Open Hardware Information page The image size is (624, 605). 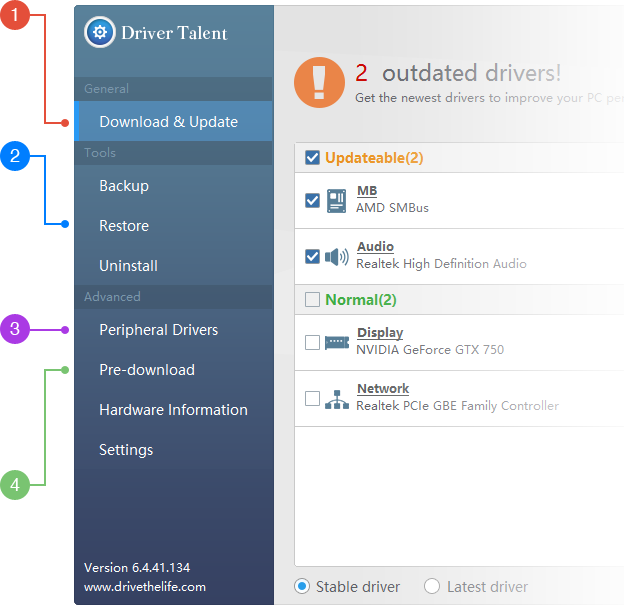(x=174, y=410)
